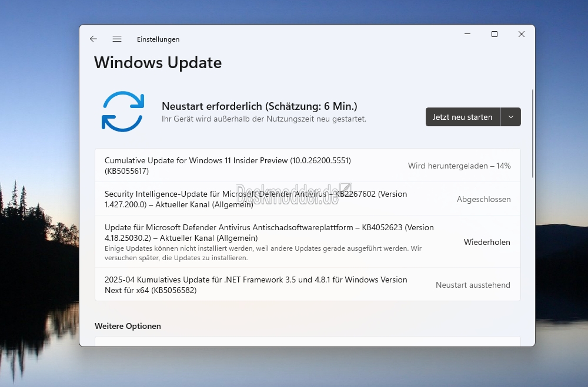Image resolution: width=588 pixels, height=387 pixels.
Task: Select the Cumulative Update KB5055617 row
Action: [x=308, y=165]
